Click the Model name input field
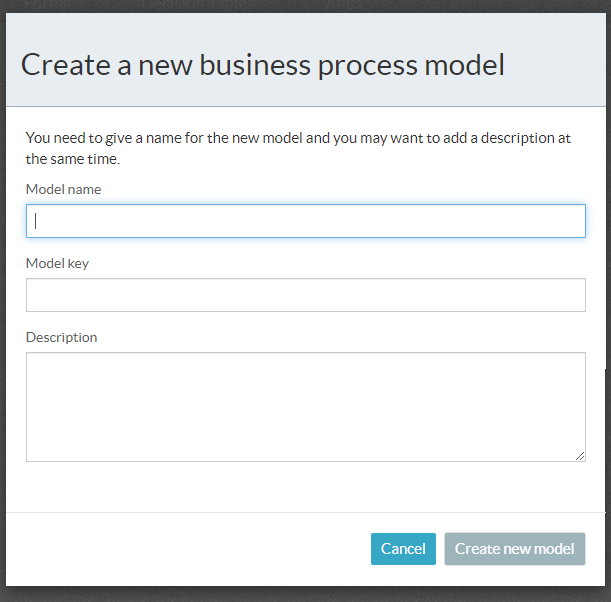The image size is (611, 602). 305,221
